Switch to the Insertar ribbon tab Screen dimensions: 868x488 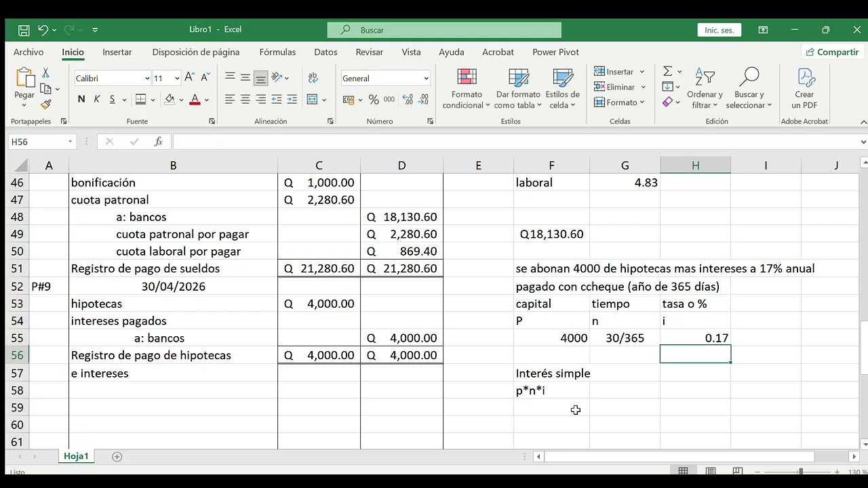117,52
